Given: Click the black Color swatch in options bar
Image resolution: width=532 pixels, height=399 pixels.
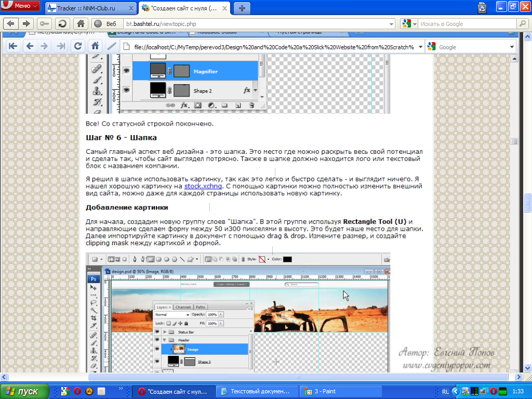Looking at the screenshot, I should point(287,259).
